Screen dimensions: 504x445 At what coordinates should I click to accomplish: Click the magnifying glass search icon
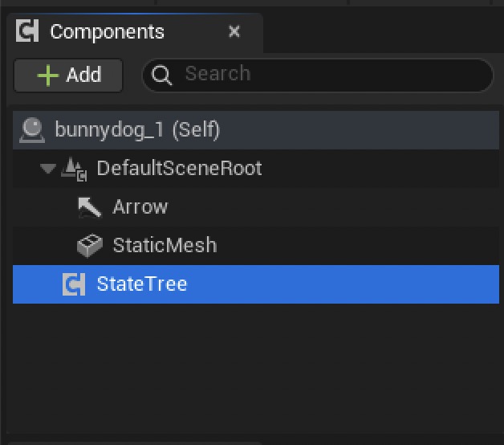(x=163, y=76)
